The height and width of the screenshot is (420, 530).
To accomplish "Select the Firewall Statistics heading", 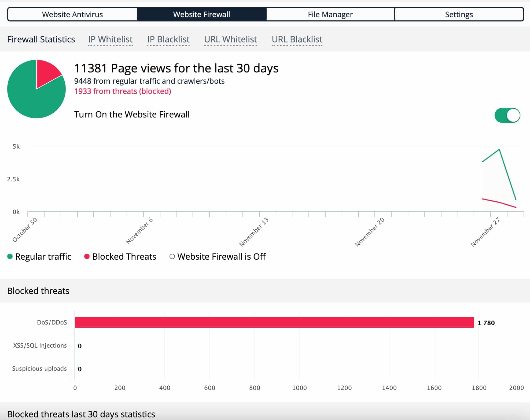I will (x=41, y=39).
